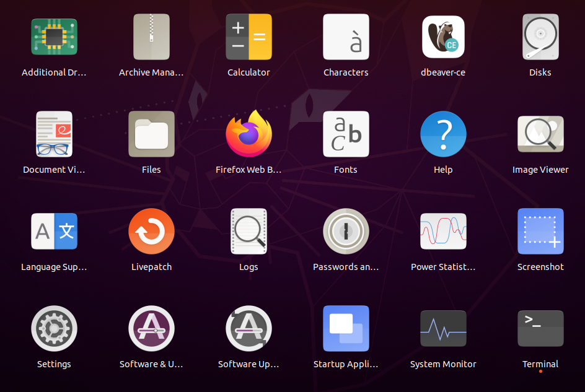The width and height of the screenshot is (585, 392).
Task: Launch the Terminal prompt icon
Action: [x=540, y=329]
